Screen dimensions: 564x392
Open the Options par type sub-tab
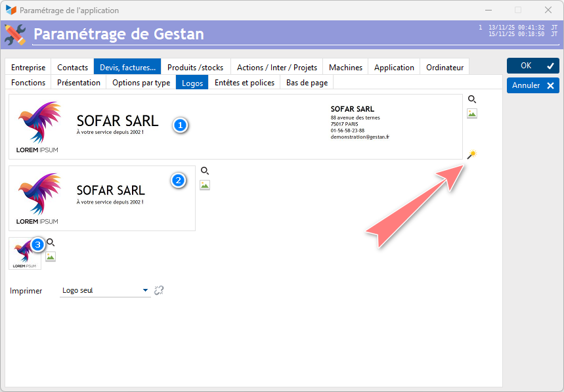pyautogui.click(x=141, y=83)
